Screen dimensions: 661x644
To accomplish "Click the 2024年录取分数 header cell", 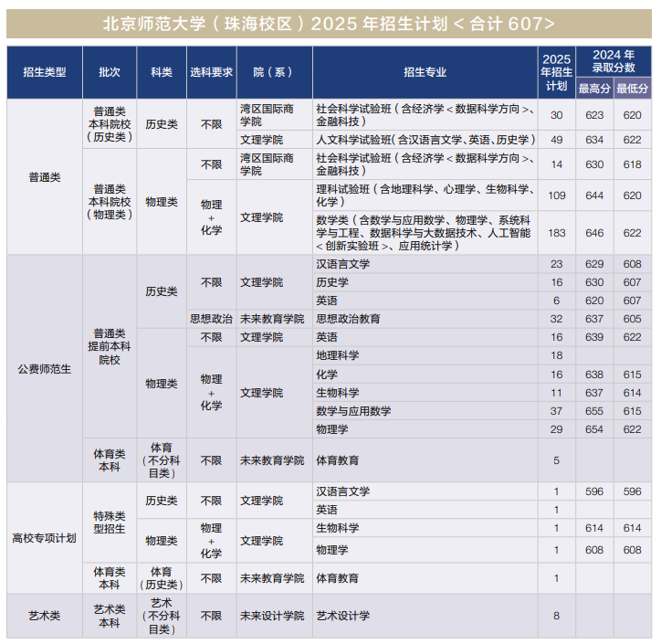I will (x=614, y=61).
